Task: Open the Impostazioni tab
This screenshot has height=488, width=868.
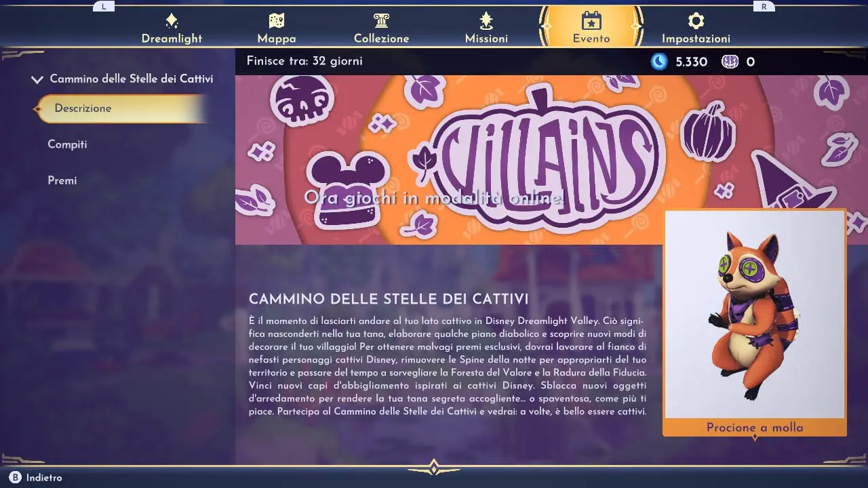Action: pos(696,28)
